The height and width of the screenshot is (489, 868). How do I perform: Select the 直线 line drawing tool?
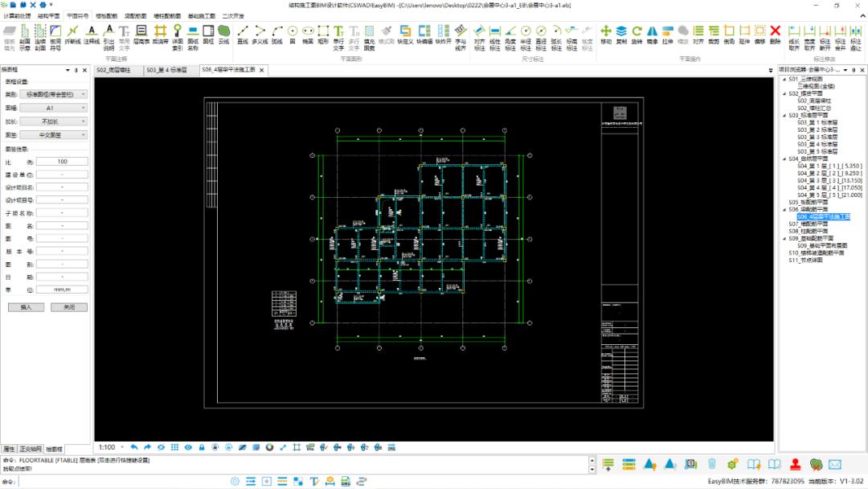(x=243, y=35)
